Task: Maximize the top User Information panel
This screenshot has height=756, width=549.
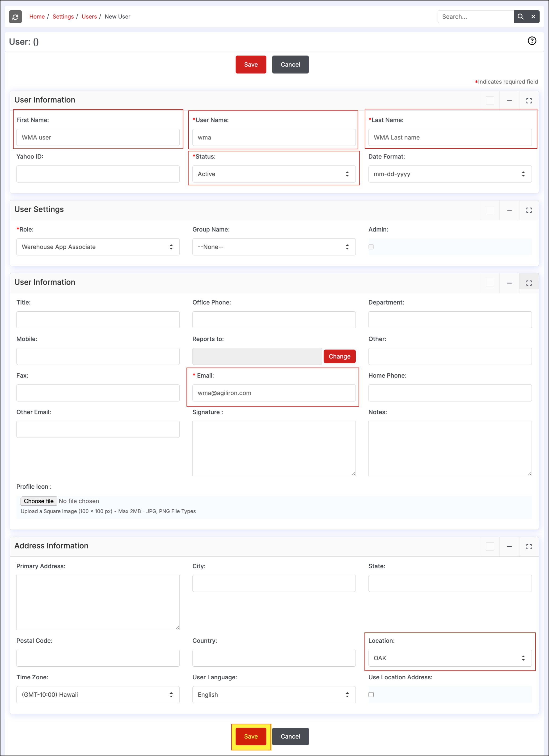Action: click(529, 101)
